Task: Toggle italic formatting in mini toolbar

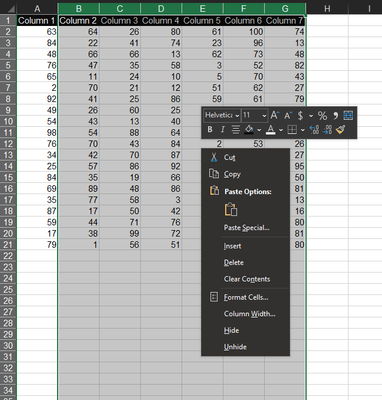Action: [x=222, y=129]
